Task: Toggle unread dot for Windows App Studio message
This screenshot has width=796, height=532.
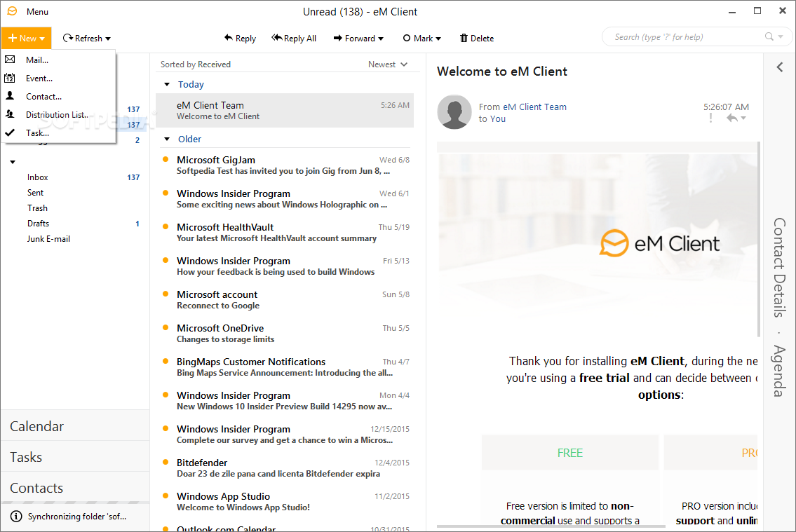Action: coord(166,496)
